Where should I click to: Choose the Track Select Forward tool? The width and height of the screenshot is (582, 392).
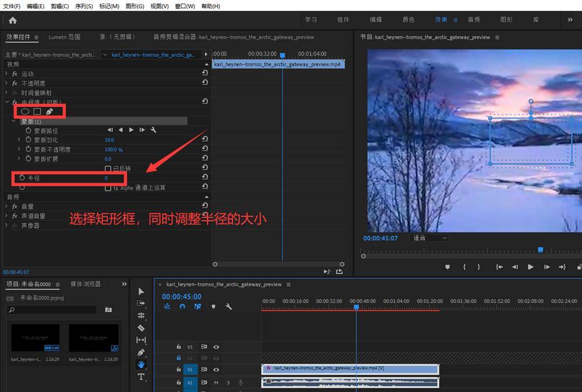[x=141, y=304]
